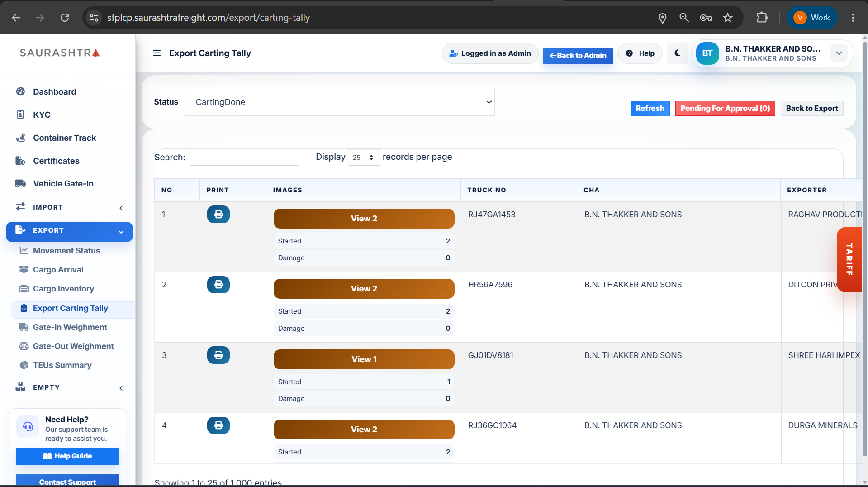Click Back to Export button
This screenshot has height=487, width=868.
[811, 108]
